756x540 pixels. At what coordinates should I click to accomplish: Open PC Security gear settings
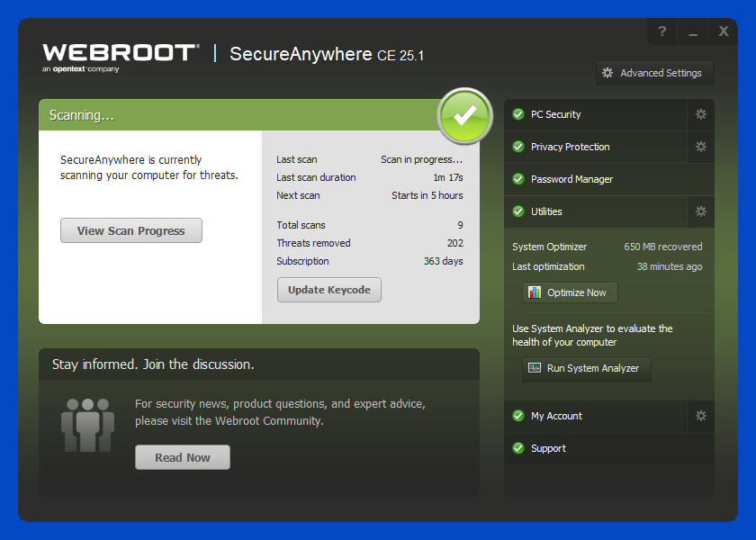[x=700, y=114]
